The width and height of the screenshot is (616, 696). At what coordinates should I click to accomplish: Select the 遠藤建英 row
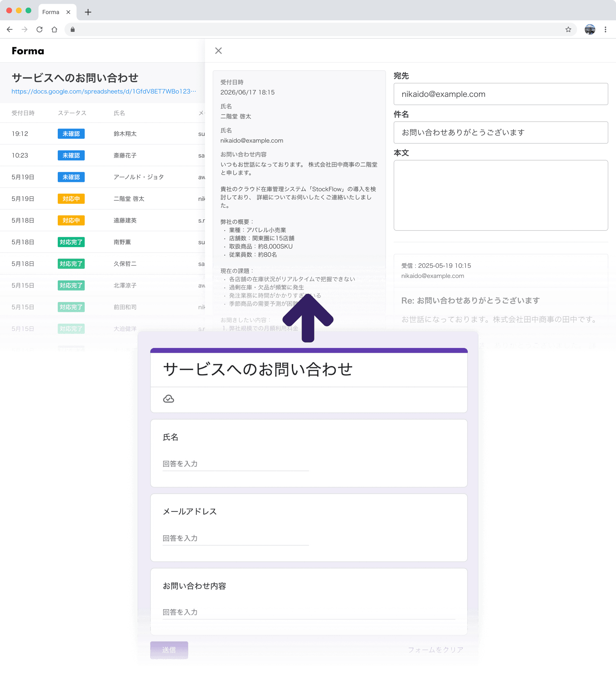102,221
